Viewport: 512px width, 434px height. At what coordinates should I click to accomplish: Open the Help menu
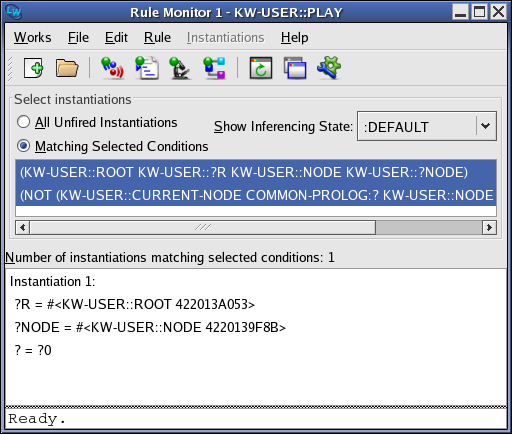coord(294,37)
